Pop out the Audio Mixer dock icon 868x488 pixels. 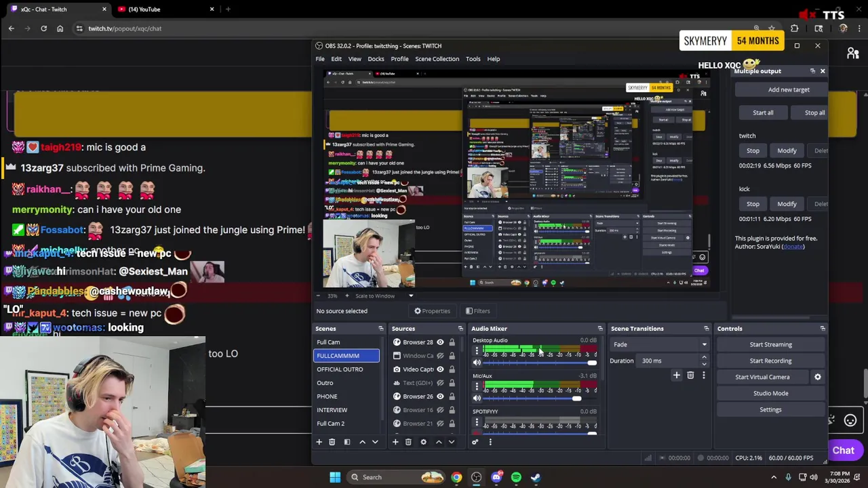click(x=600, y=329)
